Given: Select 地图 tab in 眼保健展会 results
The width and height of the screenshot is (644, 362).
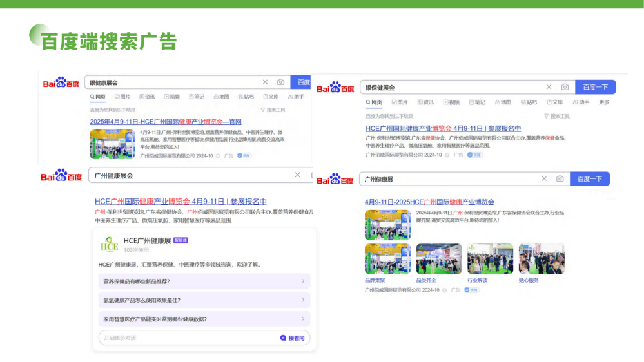Looking at the screenshot, I should coord(503,102).
